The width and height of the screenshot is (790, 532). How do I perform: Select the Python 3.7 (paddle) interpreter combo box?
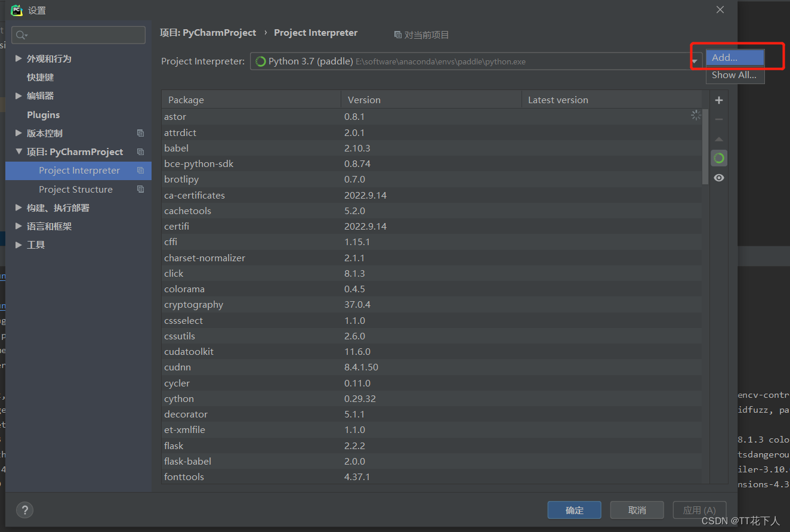click(476, 61)
